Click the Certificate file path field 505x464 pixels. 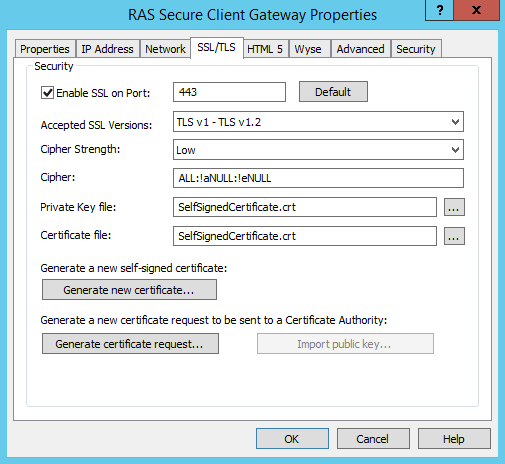pos(305,236)
